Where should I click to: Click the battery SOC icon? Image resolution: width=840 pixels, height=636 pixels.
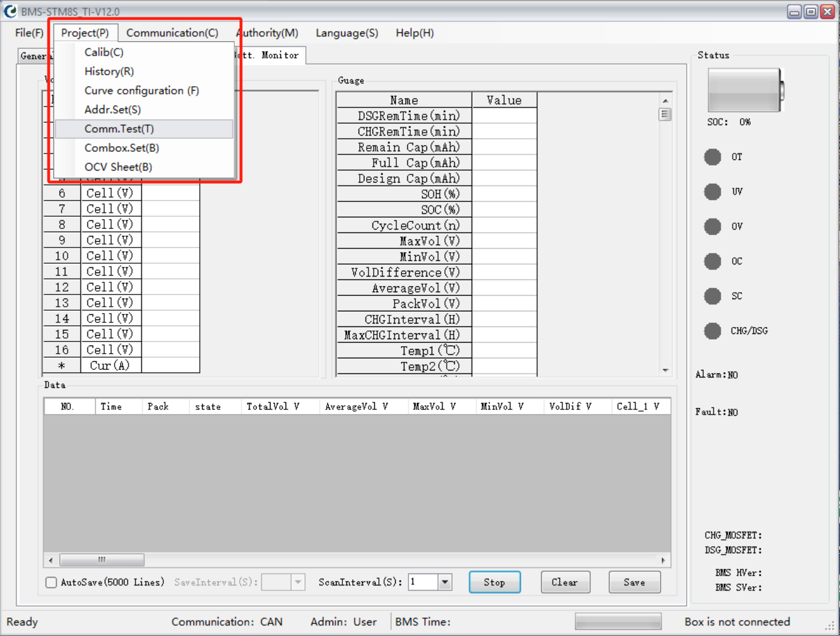tap(745, 90)
